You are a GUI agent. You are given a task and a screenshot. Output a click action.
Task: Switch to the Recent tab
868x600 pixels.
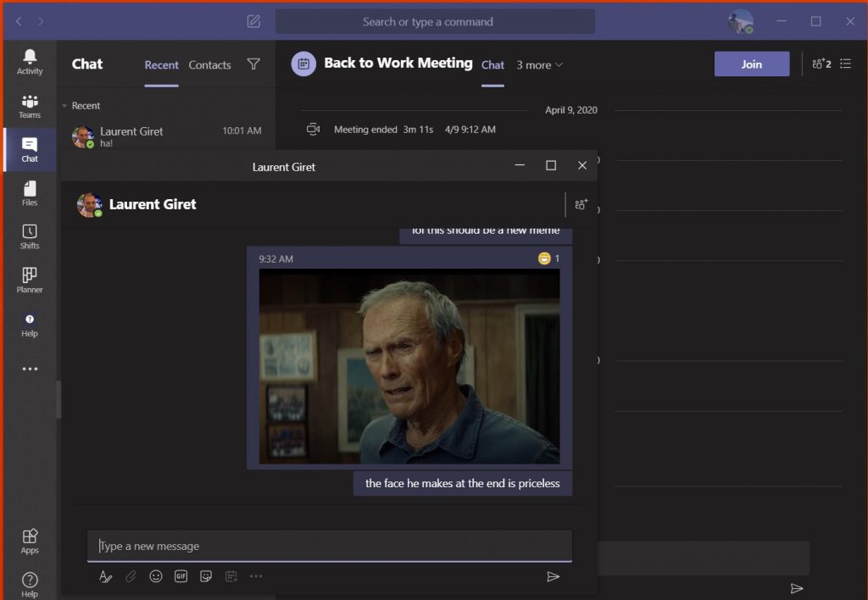(x=162, y=64)
